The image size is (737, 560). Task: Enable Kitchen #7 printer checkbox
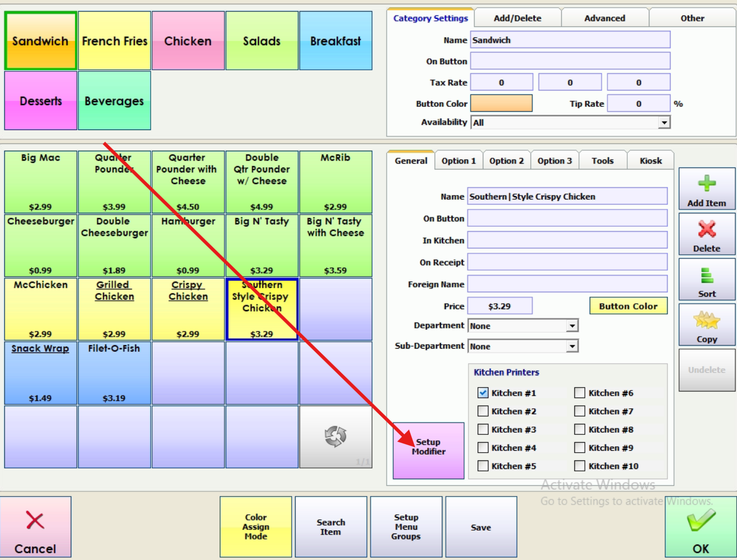(x=580, y=411)
